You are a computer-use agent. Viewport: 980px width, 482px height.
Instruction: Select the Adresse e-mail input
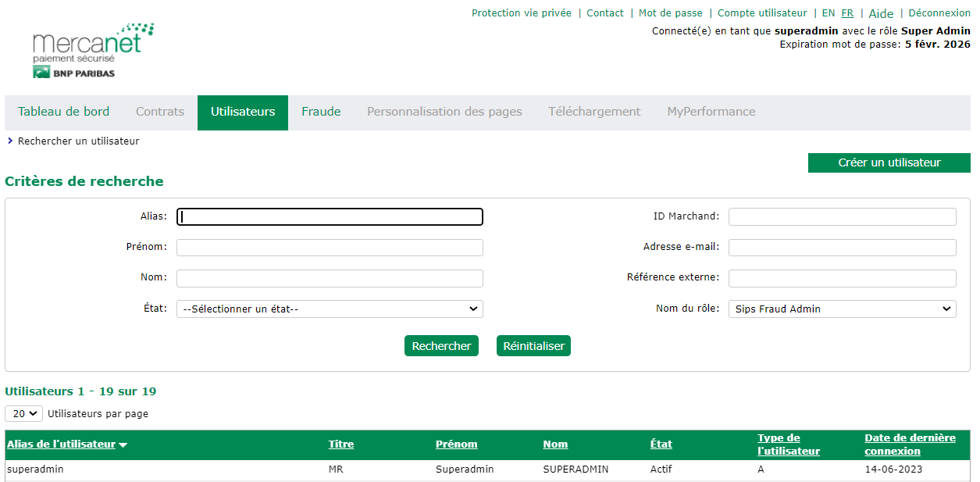[842, 248]
